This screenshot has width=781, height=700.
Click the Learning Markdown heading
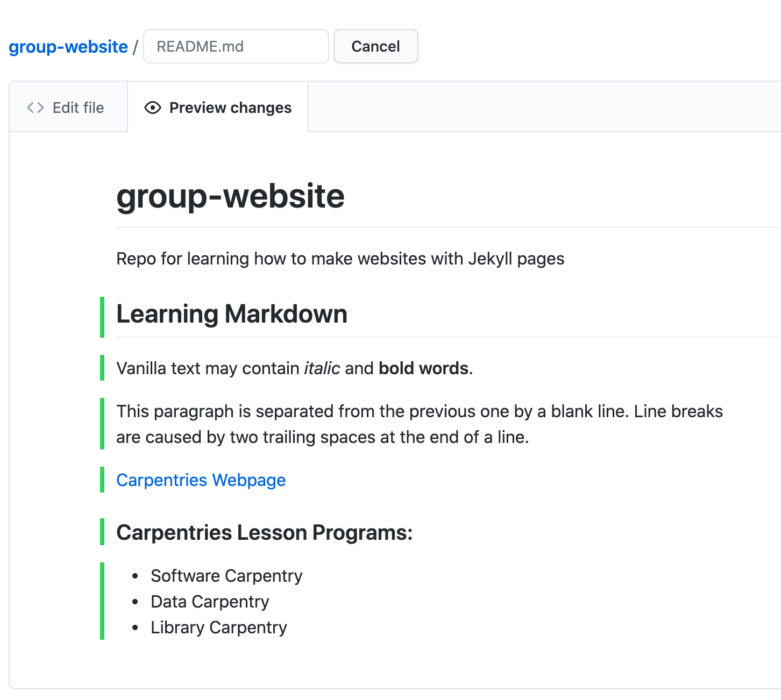click(x=232, y=314)
